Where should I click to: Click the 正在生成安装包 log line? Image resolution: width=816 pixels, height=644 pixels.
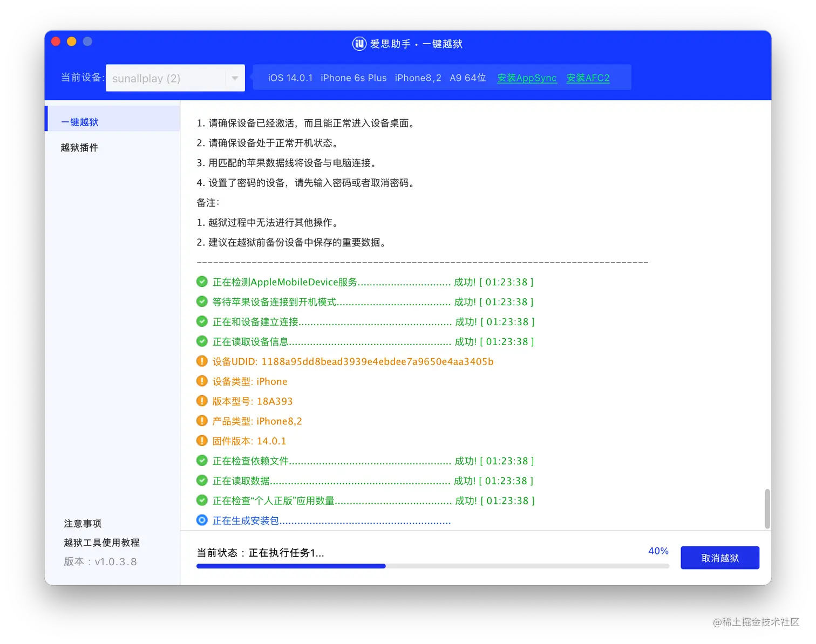331,520
